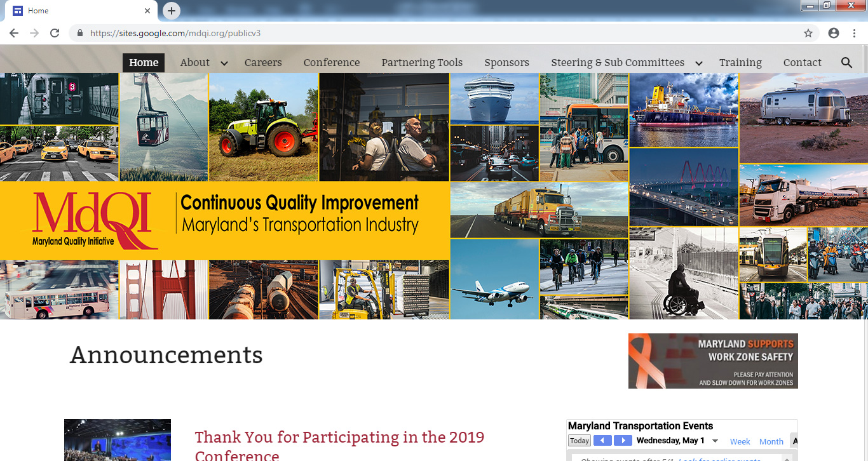This screenshot has height=461, width=868.
Task: Minimize the Chrome window
Action: pos(810,5)
